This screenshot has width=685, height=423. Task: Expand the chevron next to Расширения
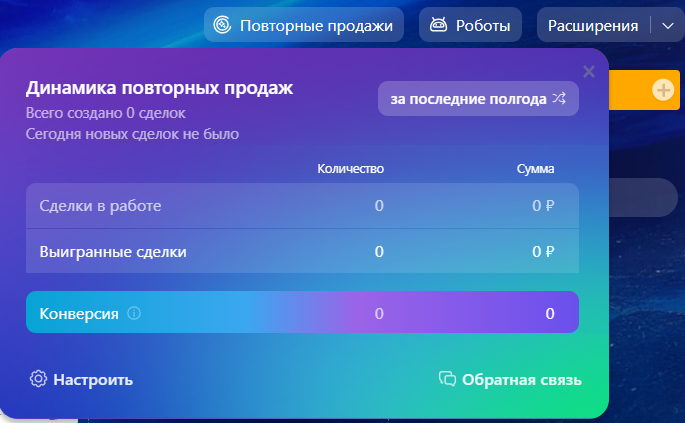[x=668, y=25]
